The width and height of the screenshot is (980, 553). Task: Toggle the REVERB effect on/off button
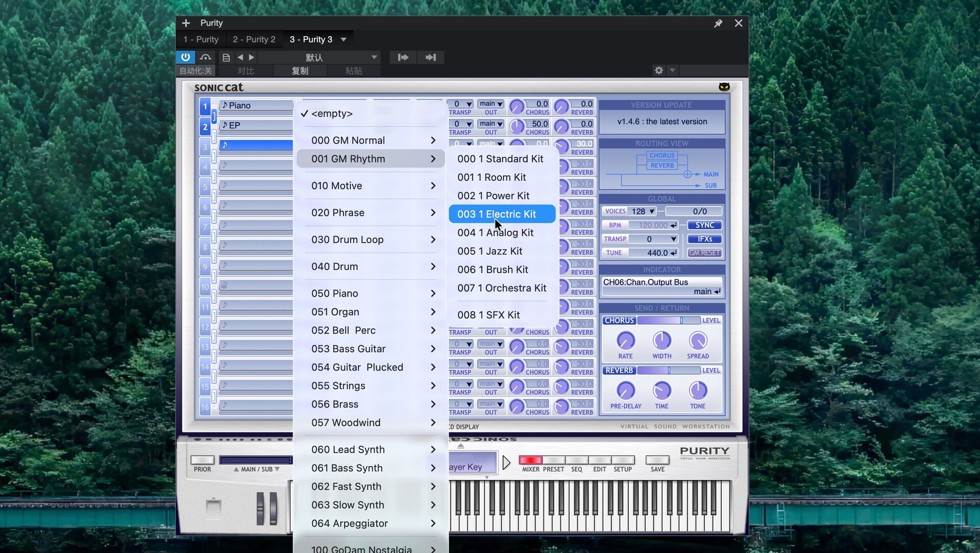(619, 370)
